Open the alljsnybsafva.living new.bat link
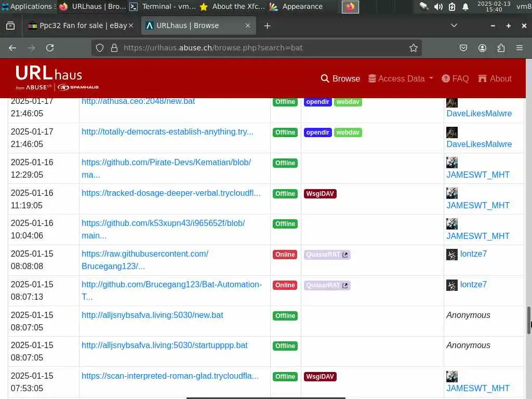Viewport: 532px width, 399px height. (152, 315)
